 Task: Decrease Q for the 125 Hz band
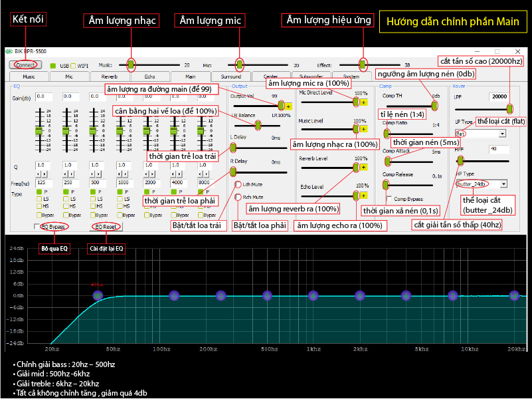point(39,174)
